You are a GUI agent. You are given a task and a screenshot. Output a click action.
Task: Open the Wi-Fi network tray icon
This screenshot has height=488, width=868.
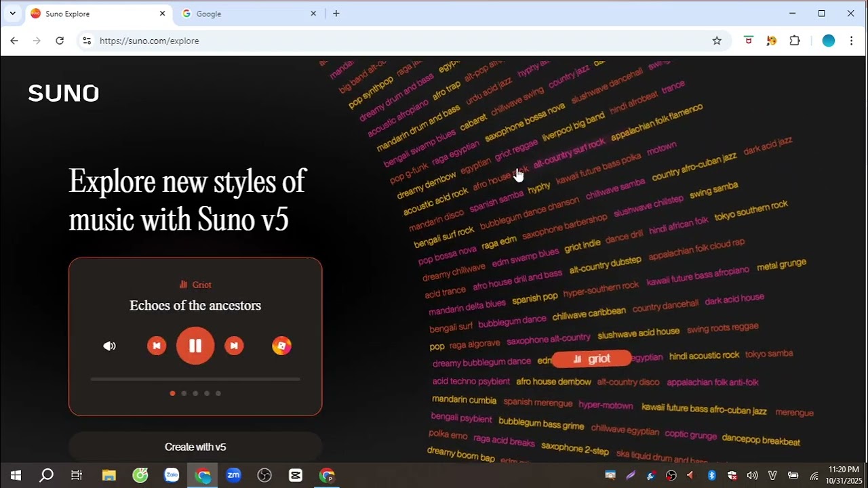point(814,475)
